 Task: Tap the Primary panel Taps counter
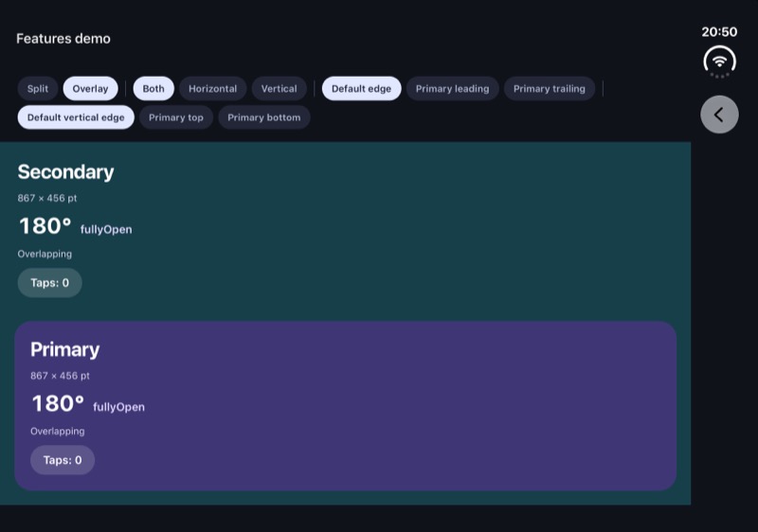tap(63, 460)
